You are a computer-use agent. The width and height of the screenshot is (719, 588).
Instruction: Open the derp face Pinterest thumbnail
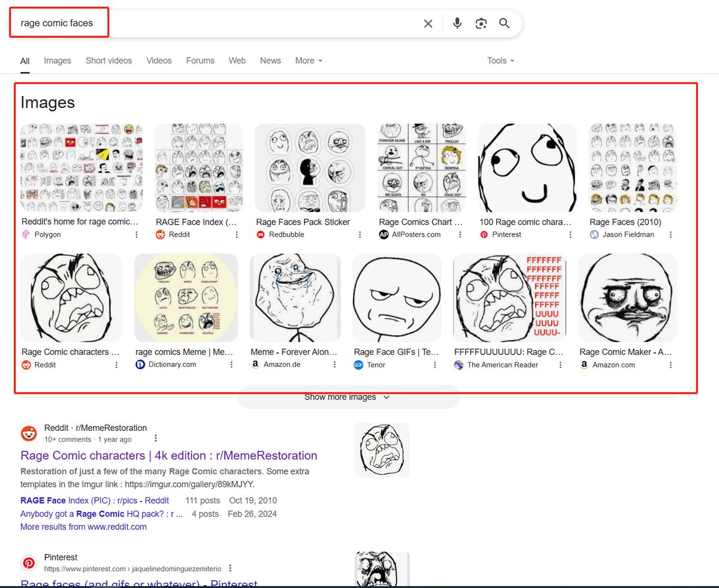[x=527, y=168]
